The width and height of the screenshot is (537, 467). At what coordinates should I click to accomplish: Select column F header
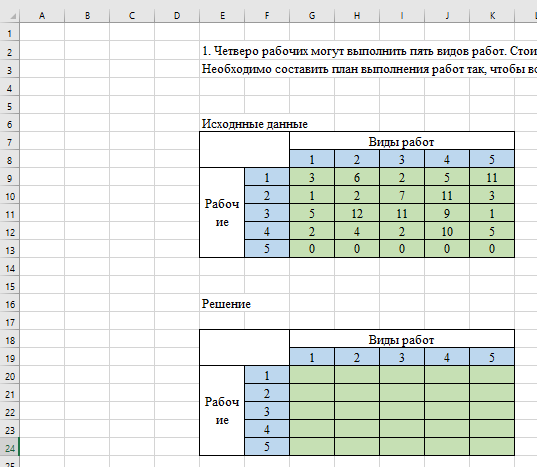pos(267,15)
